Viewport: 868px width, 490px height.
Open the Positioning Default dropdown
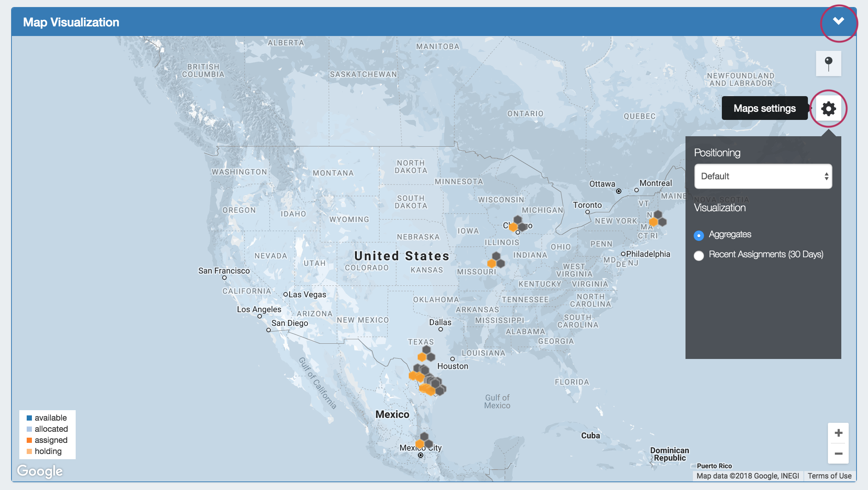tap(763, 176)
